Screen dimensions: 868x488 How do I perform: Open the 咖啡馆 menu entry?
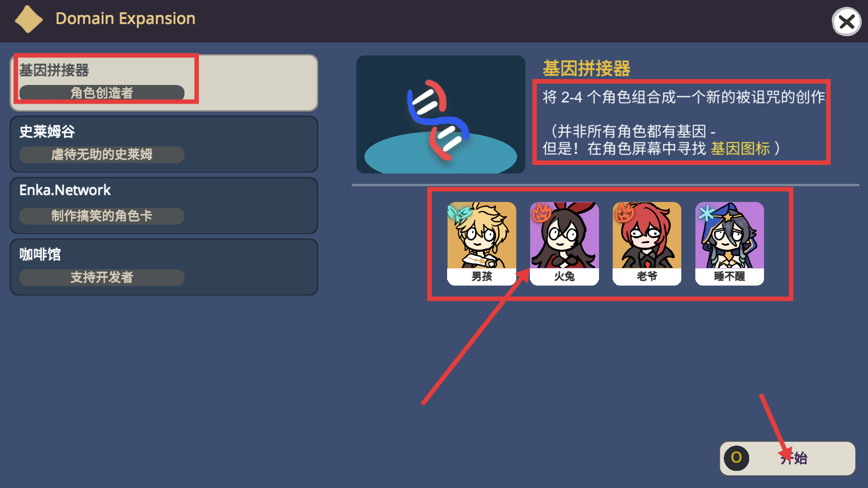tap(164, 267)
